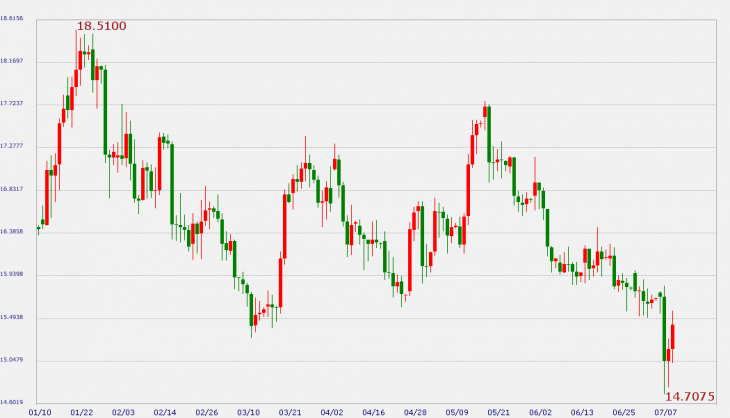Image resolution: width=730 pixels, height=418 pixels.
Task: Pick the 03/10 date marker
Action: click(x=248, y=411)
